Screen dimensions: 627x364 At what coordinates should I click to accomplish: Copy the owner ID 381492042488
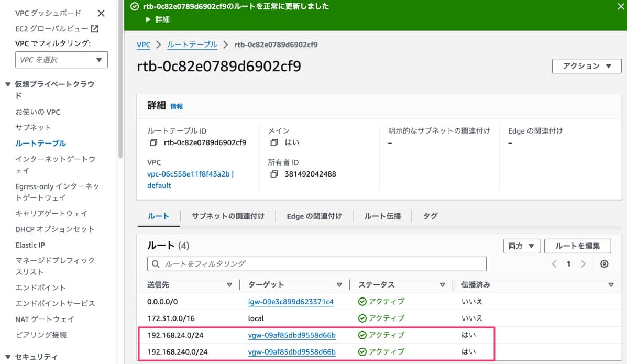pos(274,174)
